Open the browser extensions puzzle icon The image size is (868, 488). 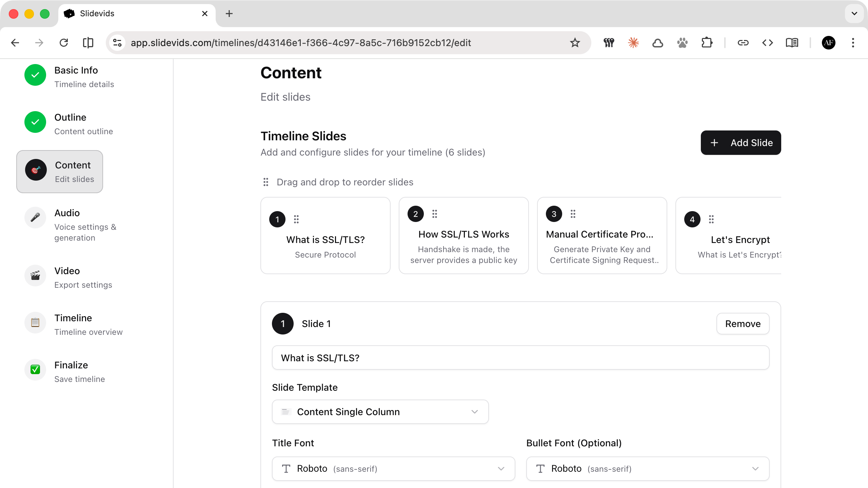pyautogui.click(x=707, y=43)
